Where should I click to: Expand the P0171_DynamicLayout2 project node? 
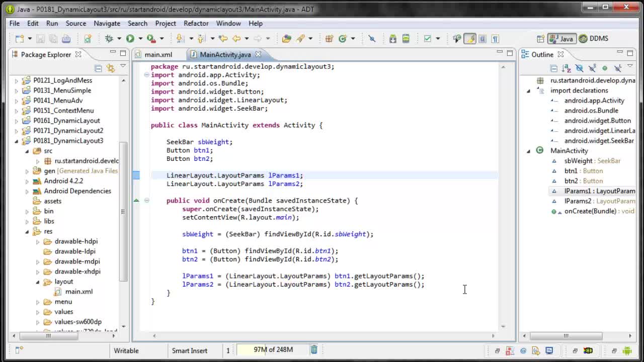point(16,131)
